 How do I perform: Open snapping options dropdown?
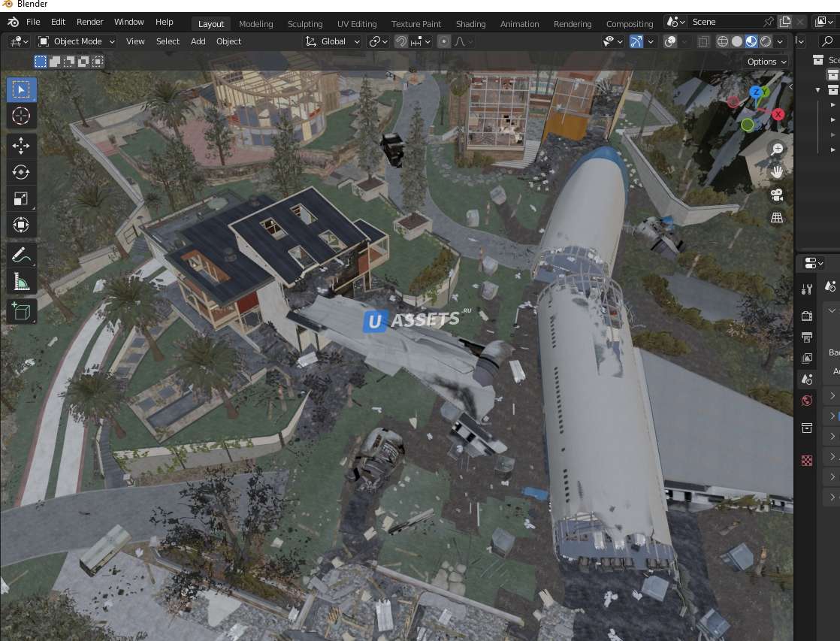click(421, 41)
